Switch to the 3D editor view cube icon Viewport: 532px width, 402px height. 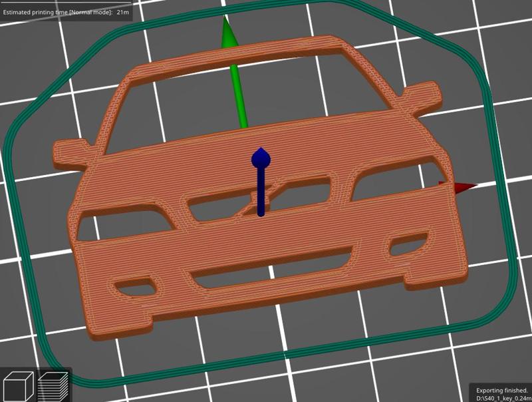[x=17, y=387]
